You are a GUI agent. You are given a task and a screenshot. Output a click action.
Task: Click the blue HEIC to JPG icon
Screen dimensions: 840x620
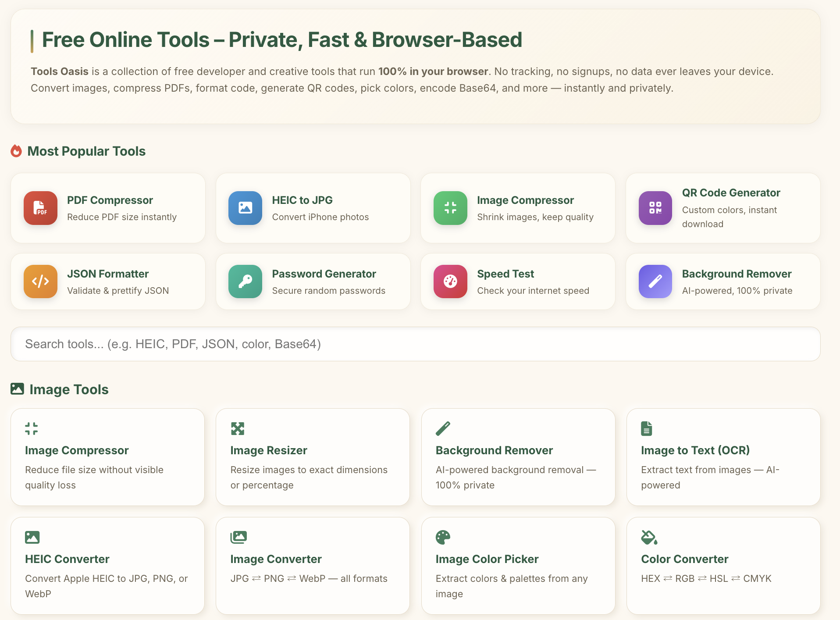[245, 208]
